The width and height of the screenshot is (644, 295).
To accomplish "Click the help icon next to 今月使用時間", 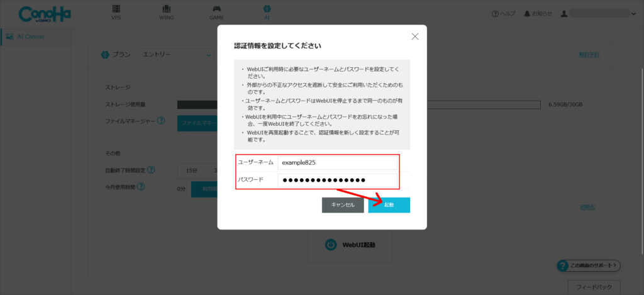I will (141, 187).
